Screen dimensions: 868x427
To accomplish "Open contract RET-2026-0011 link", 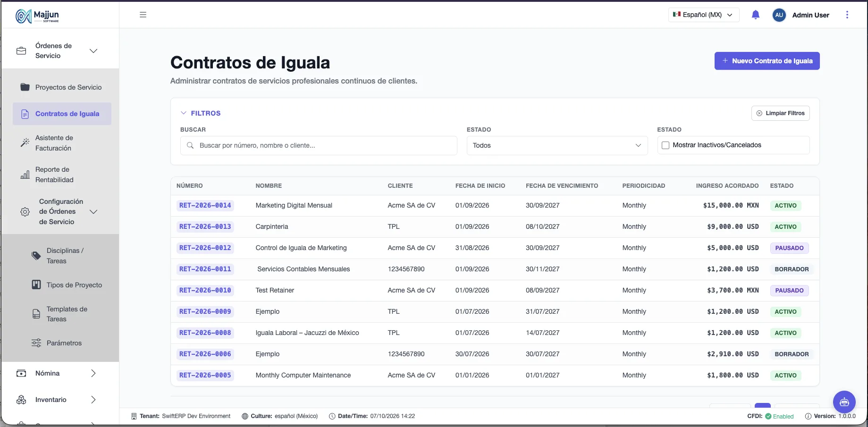I will 205,269.
